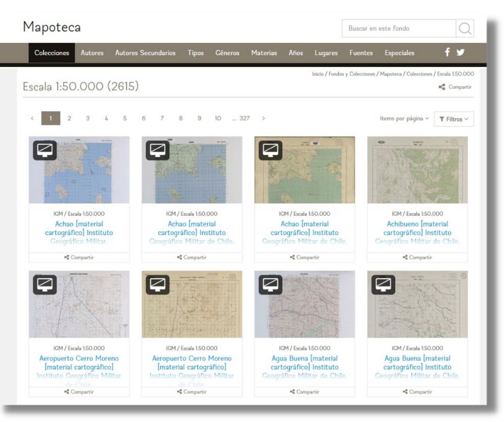Click the Compartir share icon near the breadcrumb
Viewport: 504px width, 422px height.
tap(442, 87)
